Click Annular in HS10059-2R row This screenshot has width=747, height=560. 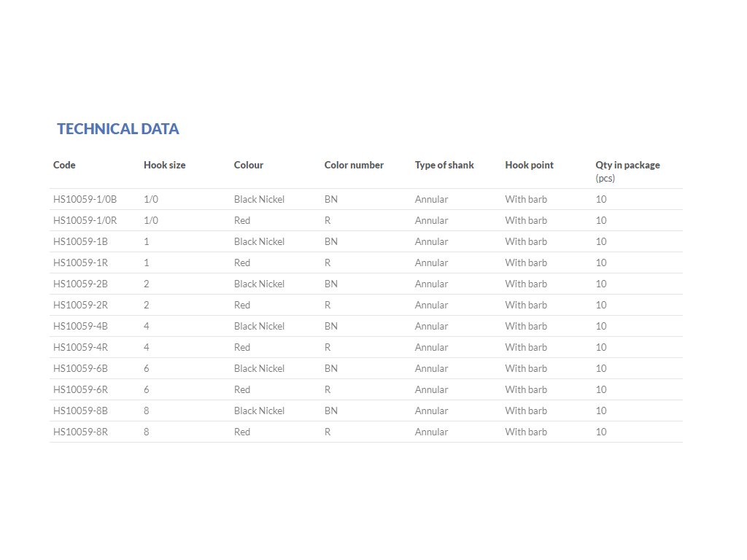[x=431, y=306]
